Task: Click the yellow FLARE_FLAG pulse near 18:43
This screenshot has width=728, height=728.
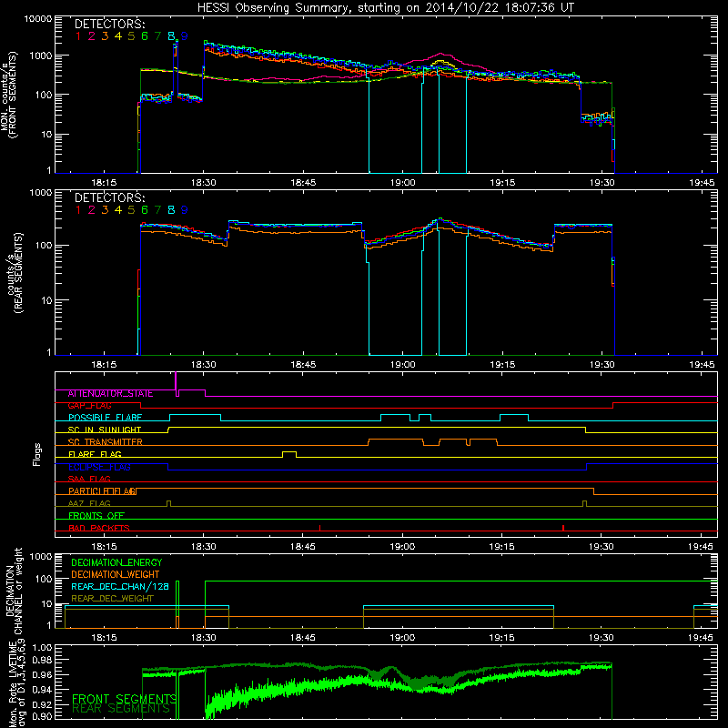Action: point(289,454)
